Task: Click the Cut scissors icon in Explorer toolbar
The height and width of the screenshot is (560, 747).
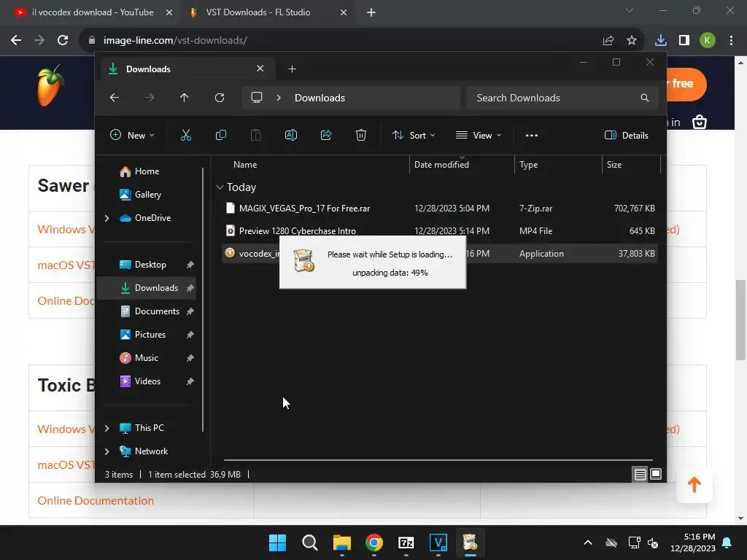Action: click(186, 135)
